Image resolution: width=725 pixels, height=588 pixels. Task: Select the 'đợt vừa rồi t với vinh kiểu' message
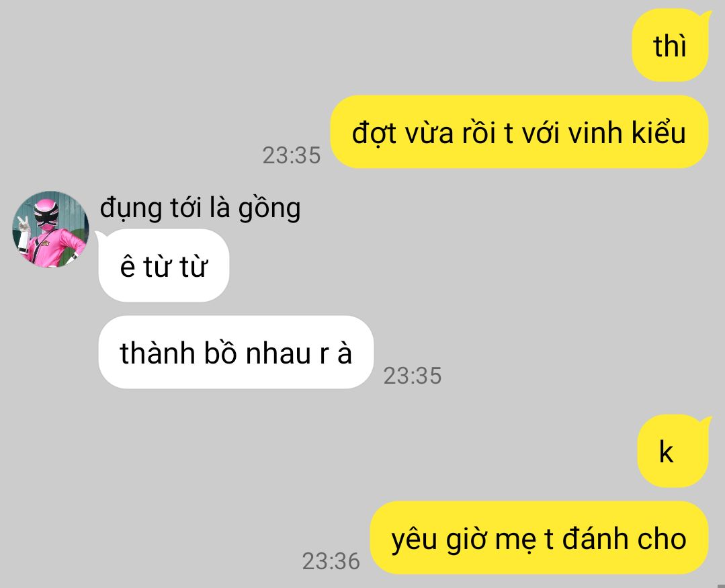point(519,132)
